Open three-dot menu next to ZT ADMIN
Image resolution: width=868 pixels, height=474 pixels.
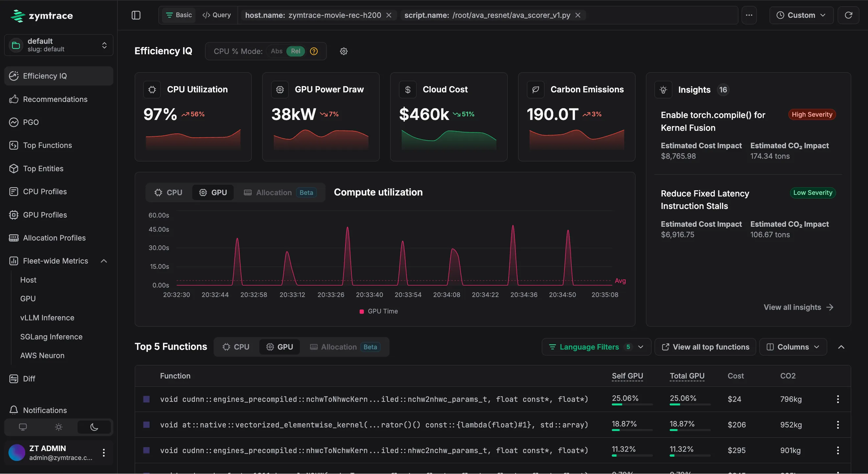(x=104, y=452)
